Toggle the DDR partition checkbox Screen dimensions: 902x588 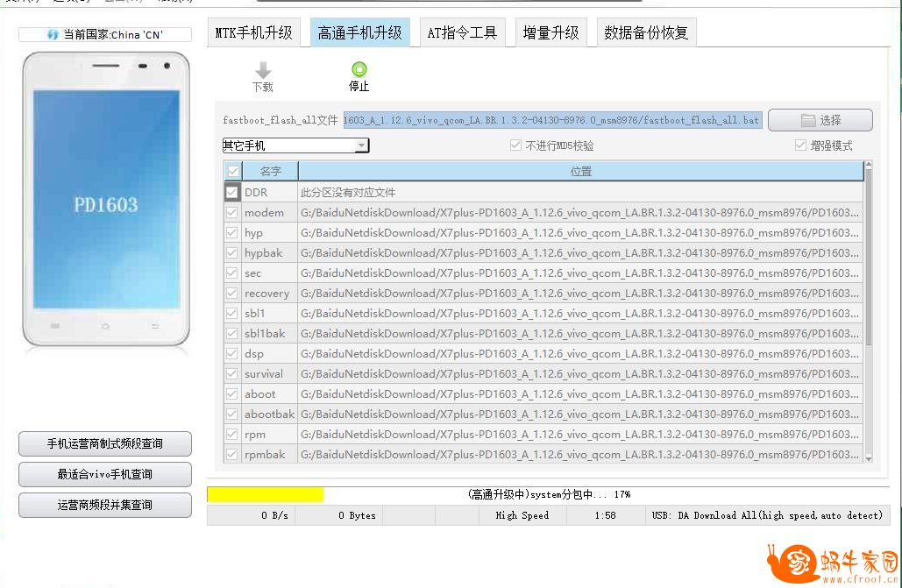tap(231, 192)
